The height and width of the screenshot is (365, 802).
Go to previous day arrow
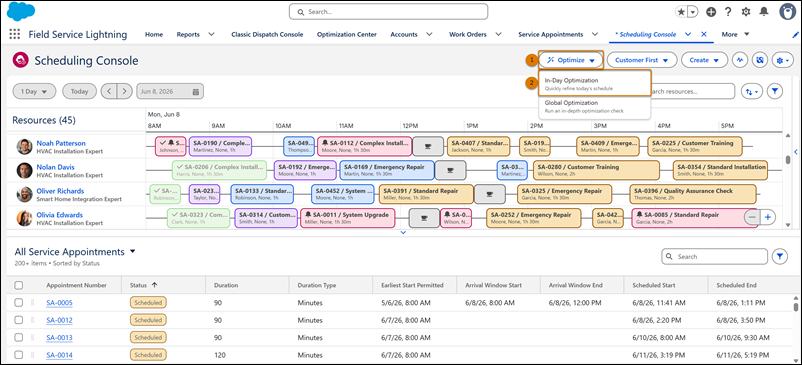click(x=109, y=92)
